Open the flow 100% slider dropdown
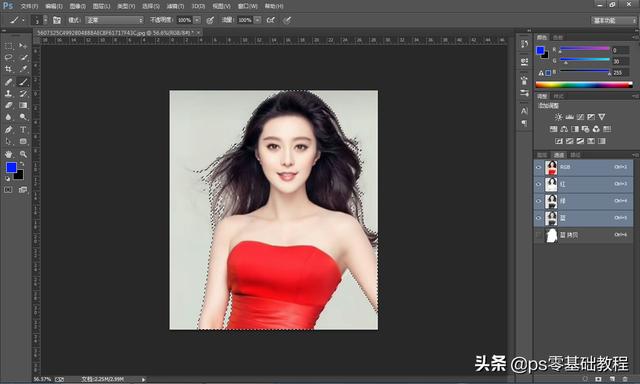The width and height of the screenshot is (640, 384). 258,20
